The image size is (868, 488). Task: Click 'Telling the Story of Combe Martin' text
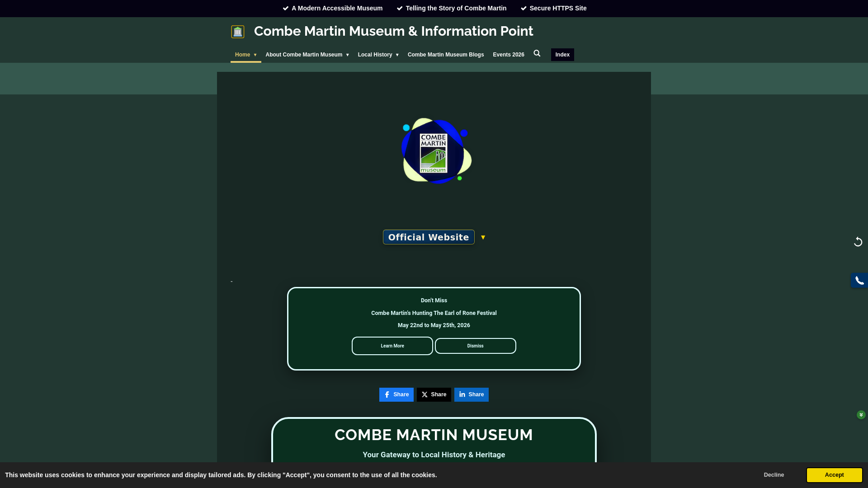click(x=456, y=8)
